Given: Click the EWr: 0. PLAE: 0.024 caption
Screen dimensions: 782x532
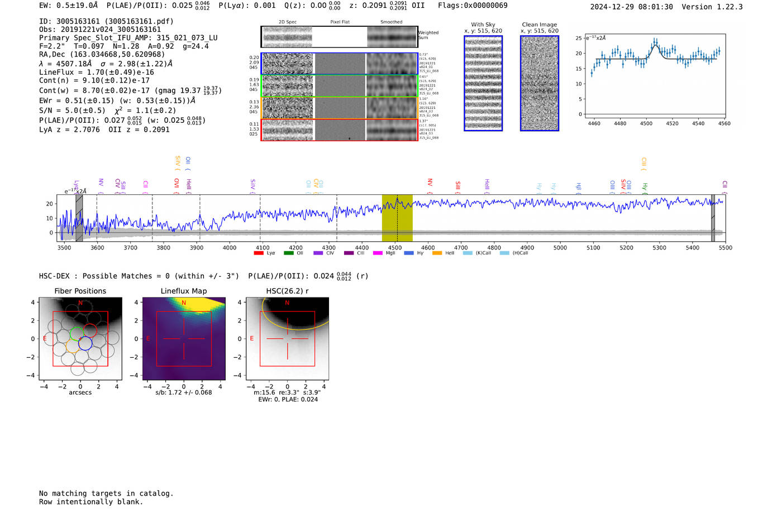Looking at the screenshot, I should 288,399.
